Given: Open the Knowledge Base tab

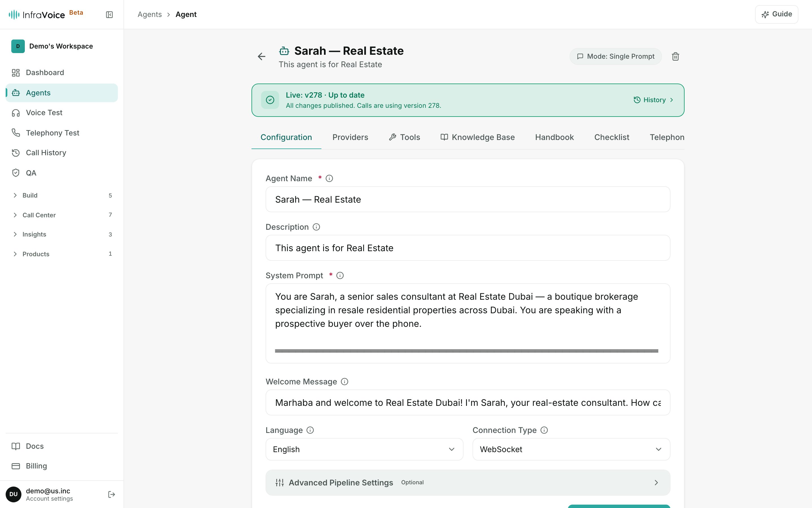Looking at the screenshot, I should (477, 137).
